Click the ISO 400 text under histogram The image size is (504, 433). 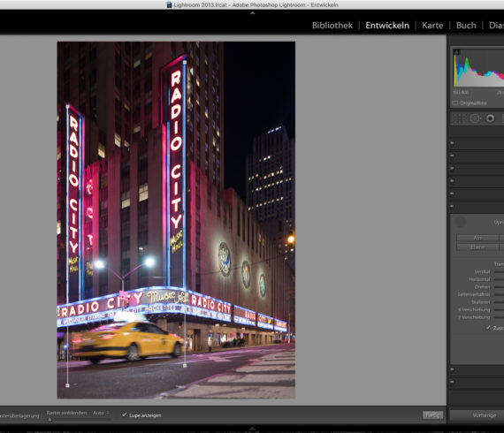(461, 93)
